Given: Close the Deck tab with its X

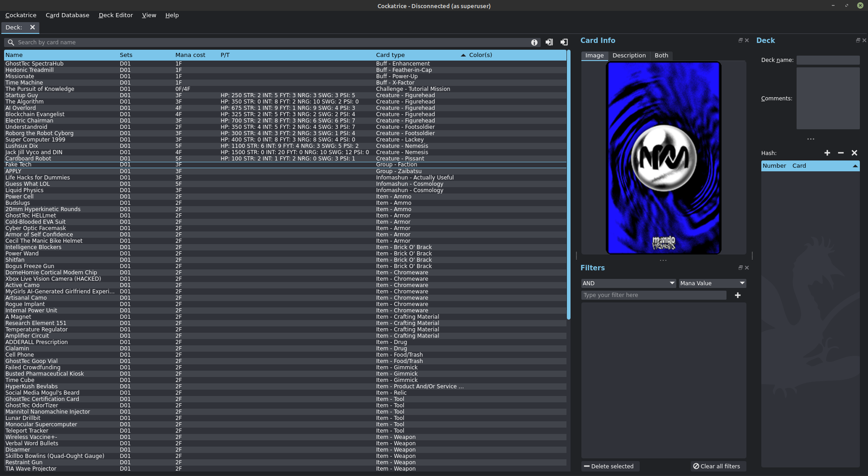Looking at the screenshot, I should 33,28.
